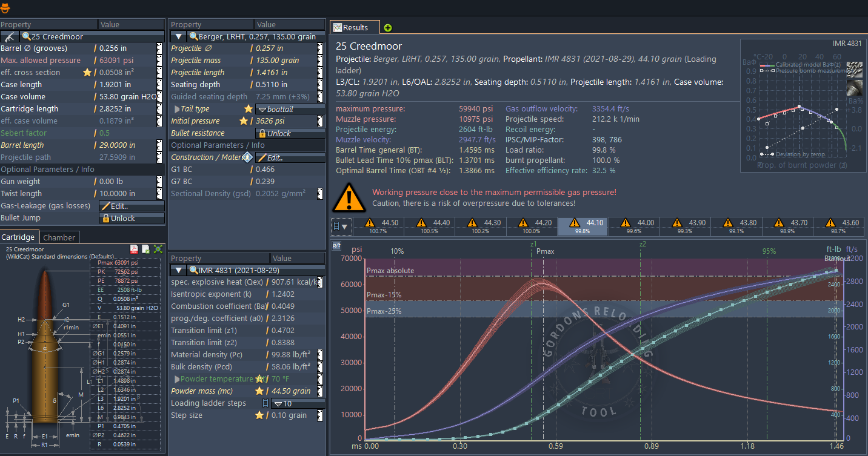The width and height of the screenshot is (868, 456).
Task: Edit Gas-Leakage (gas losses) settings
Action: click(x=132, y=206)
